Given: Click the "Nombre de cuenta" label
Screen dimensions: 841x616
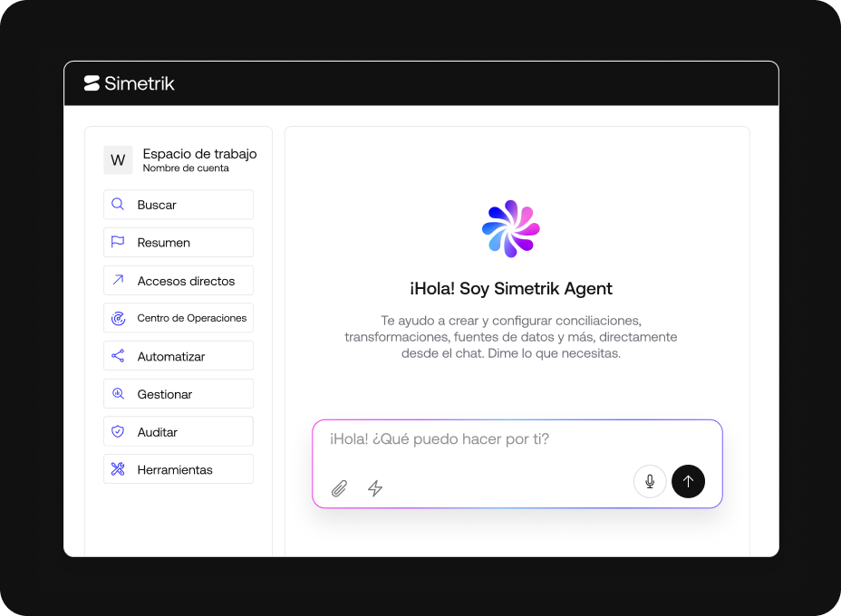Looking at the screenshot, I should [186, 168].
